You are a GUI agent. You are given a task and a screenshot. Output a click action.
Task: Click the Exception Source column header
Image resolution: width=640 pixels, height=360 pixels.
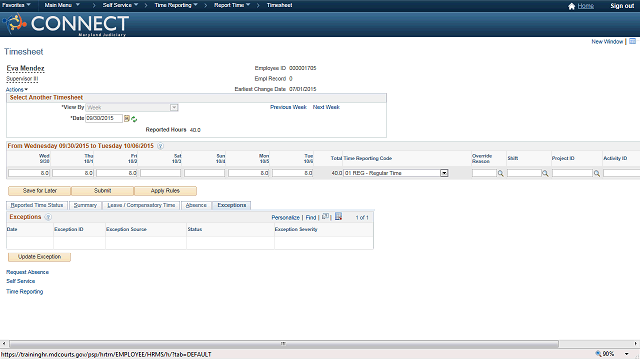tap(126, 229)
